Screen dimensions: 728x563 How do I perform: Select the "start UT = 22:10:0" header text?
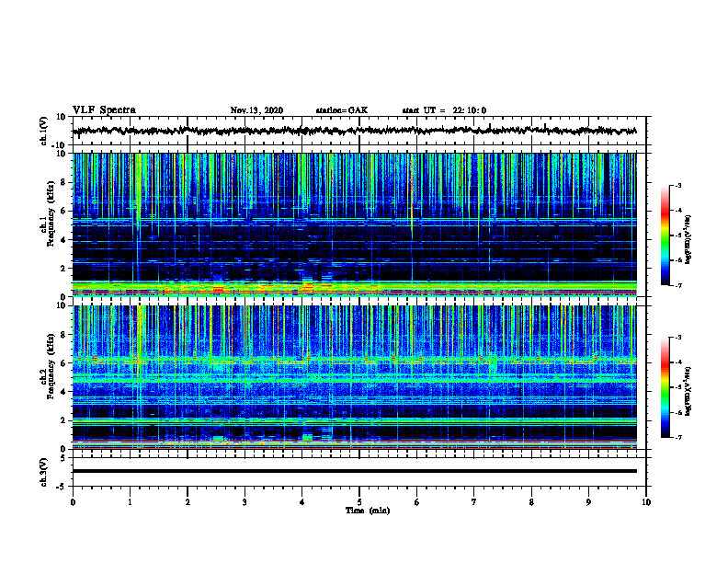coord(444,110)
